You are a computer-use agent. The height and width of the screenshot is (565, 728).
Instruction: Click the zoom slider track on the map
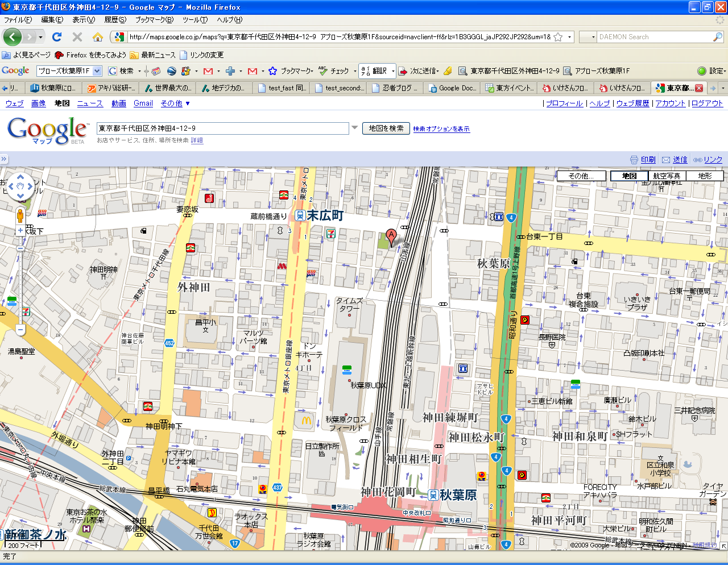point(20,280)
